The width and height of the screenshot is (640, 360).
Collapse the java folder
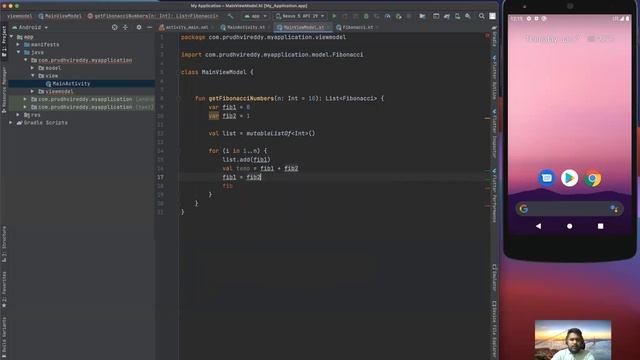tap(18, 52)
